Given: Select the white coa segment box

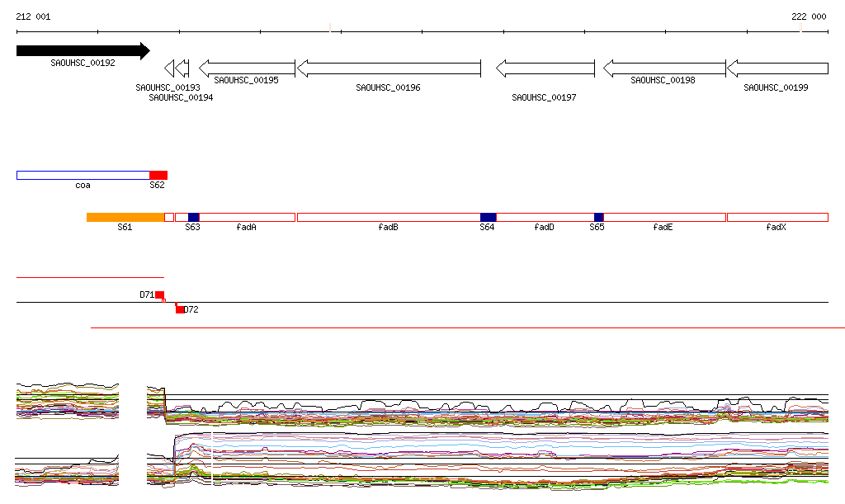Looking at the screenshot, I should (x=83, y=175).
